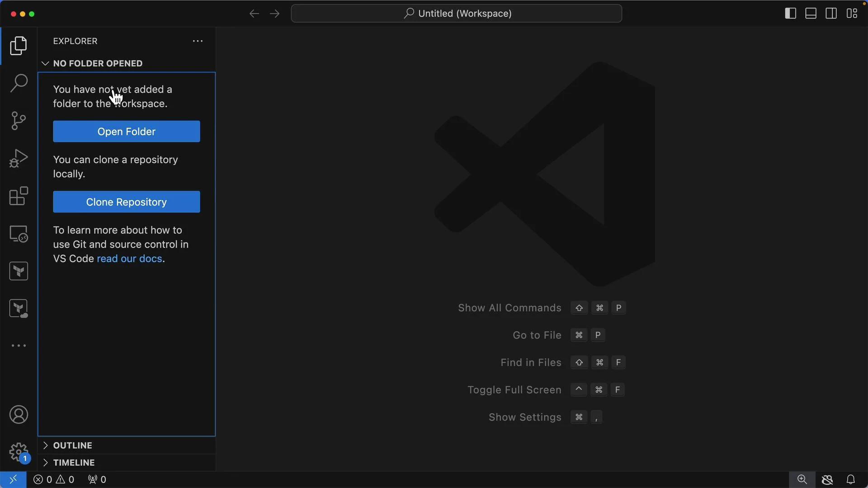Click the Toggle Full Screen hint

click(546, 390)
